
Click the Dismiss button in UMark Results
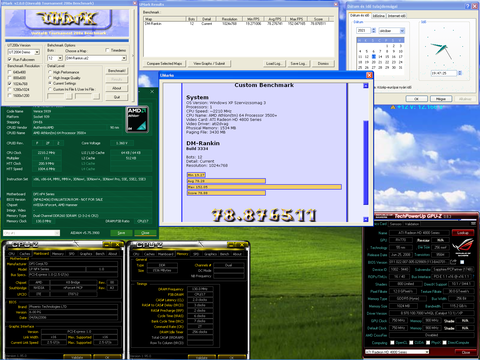tap(323, 63)
